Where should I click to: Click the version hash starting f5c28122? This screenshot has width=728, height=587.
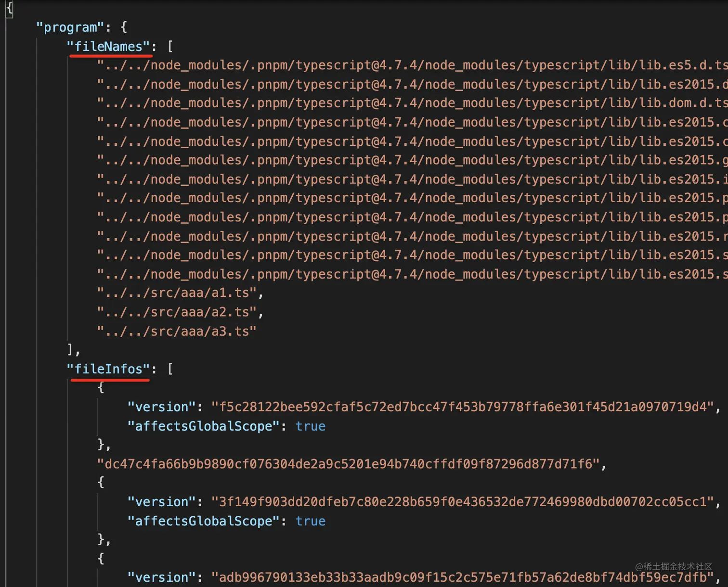(463, 407)
